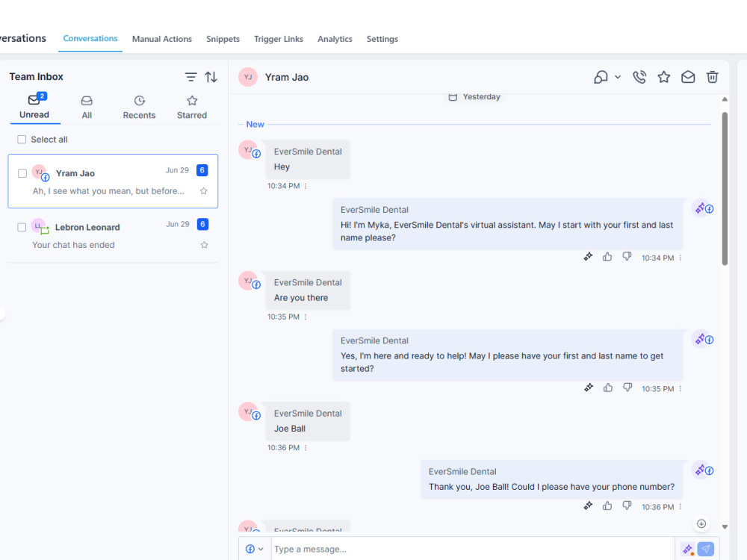Viewport: 747px width, 560px height.
Task: Open options for 'Hey' message at 10:34 PM
Action: 306,186
